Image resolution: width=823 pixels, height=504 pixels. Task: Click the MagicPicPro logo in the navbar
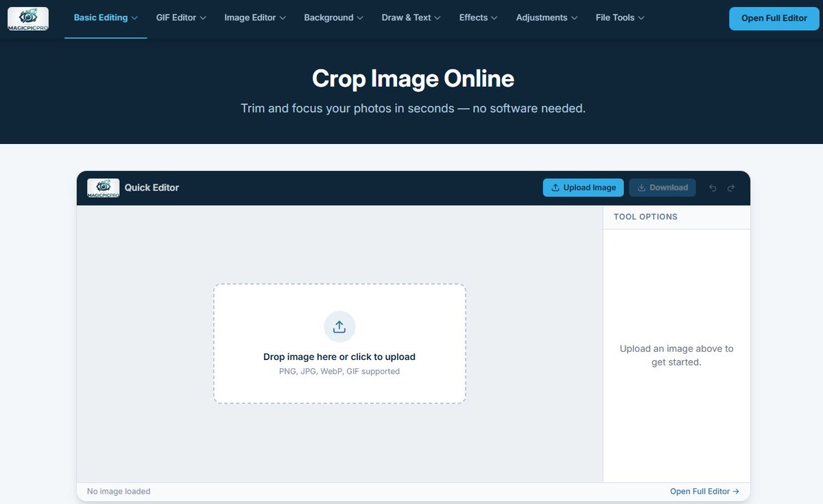click(28, 19)
